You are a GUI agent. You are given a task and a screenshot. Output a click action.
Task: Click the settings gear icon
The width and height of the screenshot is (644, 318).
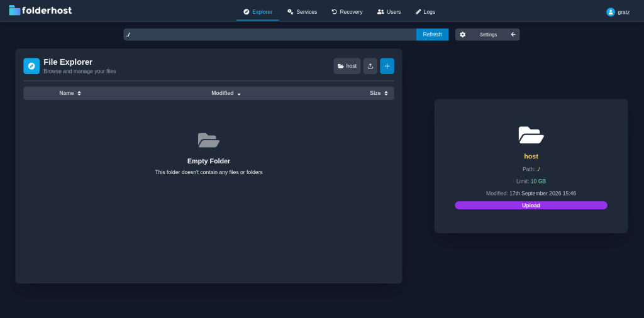(x=462, y=35)
